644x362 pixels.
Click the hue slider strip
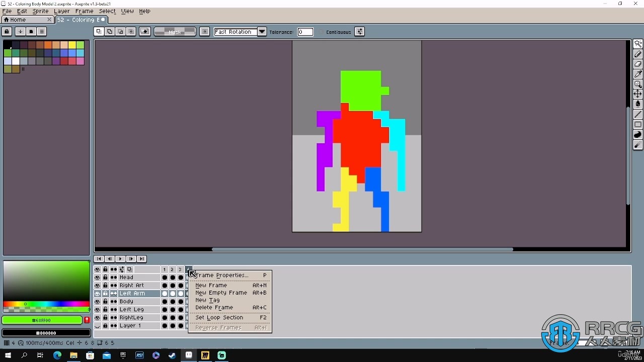(x=46, y=304)
